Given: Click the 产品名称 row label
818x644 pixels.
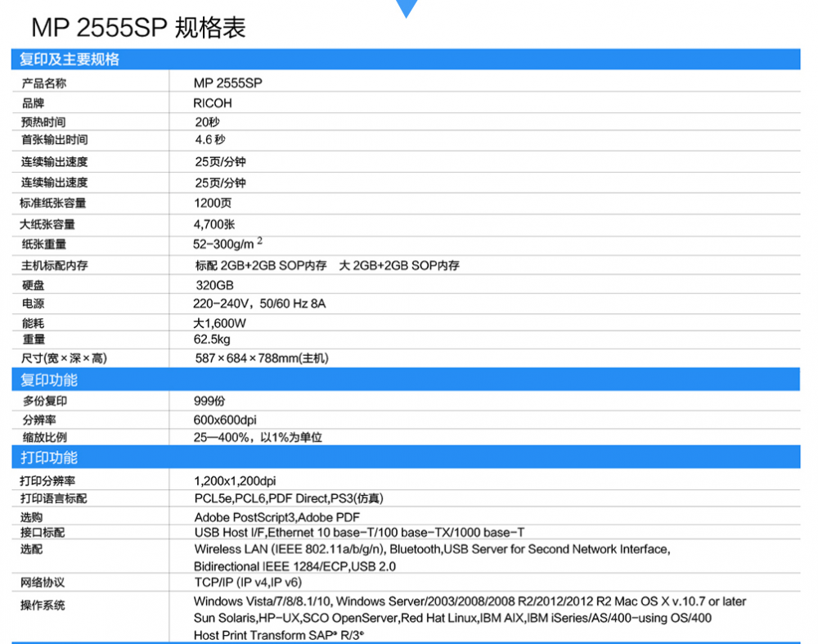Looking at the screenshot, I should [44, 83].
